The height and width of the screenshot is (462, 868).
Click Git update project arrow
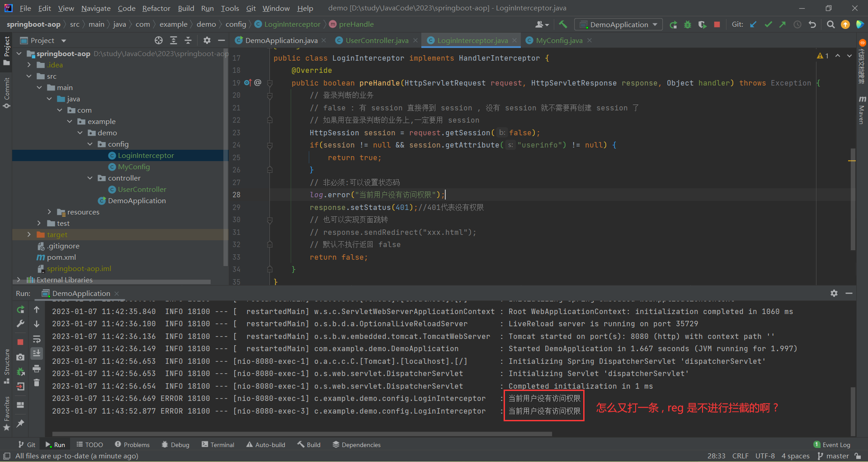[x=754, y=24]
